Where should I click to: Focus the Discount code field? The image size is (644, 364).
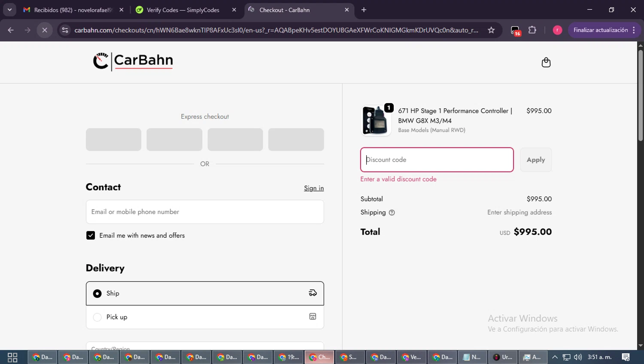(x=437, y=160)
